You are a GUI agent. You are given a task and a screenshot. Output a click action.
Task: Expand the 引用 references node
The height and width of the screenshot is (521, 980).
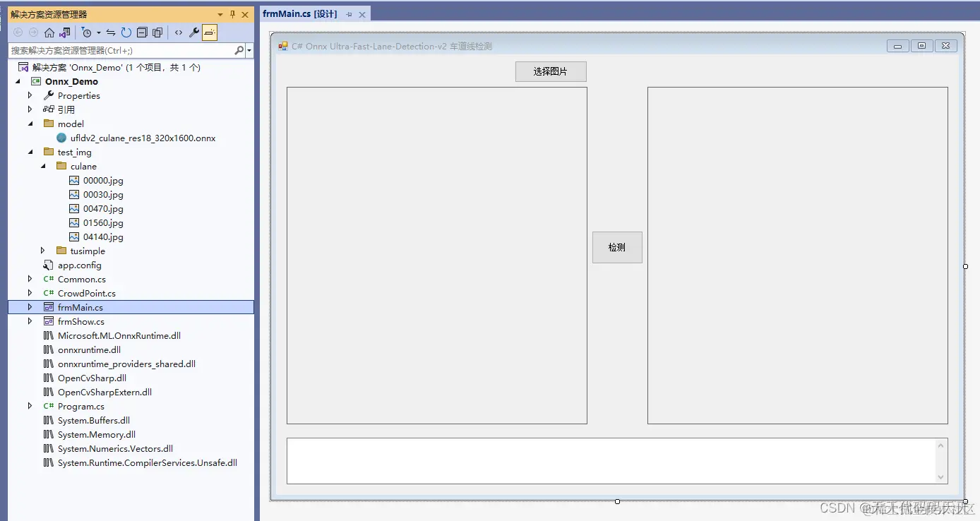point(30,109)
